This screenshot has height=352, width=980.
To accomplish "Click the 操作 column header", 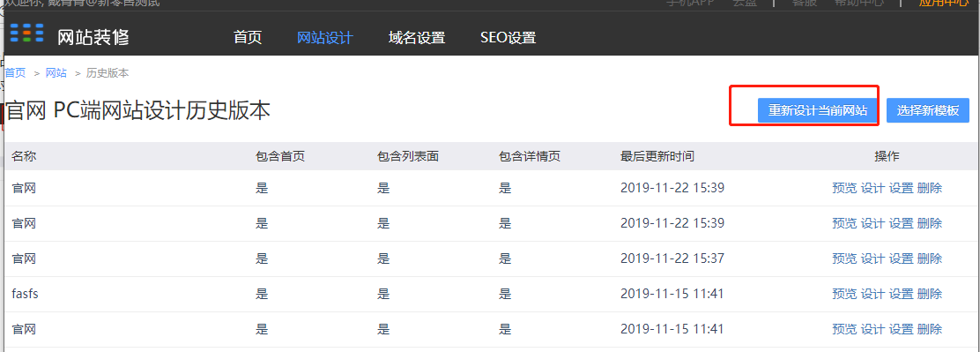I will coord(887,156).
